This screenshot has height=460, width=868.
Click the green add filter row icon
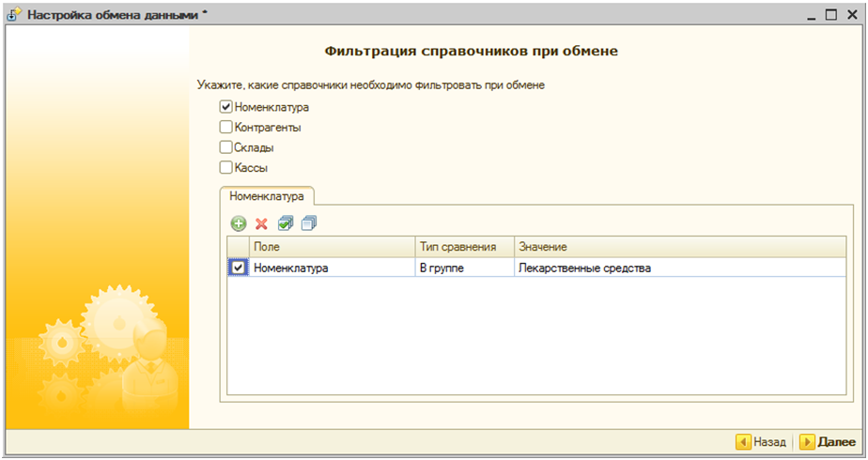(239, 223)
